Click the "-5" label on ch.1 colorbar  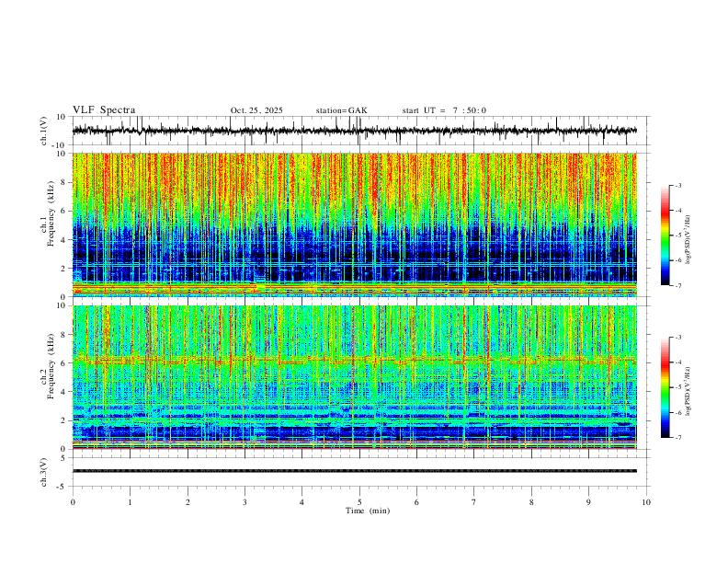[677, 236]
